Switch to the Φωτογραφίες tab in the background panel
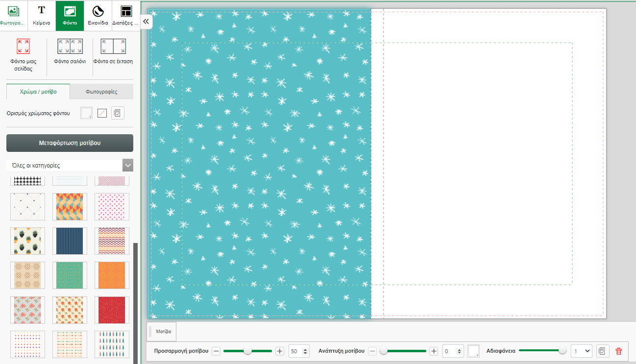This screenshot has width=636, height=364. 101,92
